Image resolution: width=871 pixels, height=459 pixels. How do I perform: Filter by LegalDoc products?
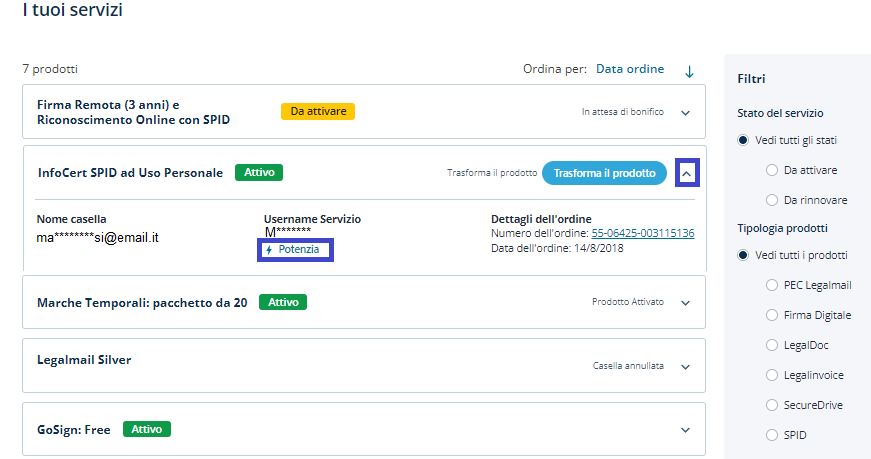click(771, 345)
